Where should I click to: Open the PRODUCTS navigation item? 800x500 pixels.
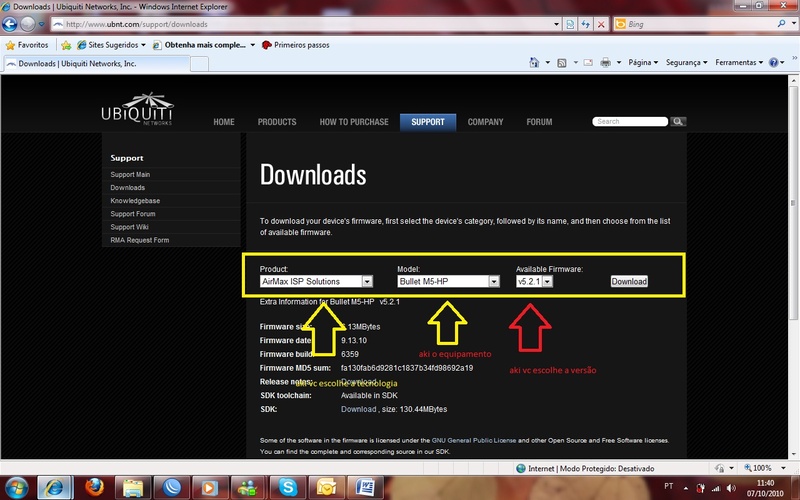pos(277,122)
